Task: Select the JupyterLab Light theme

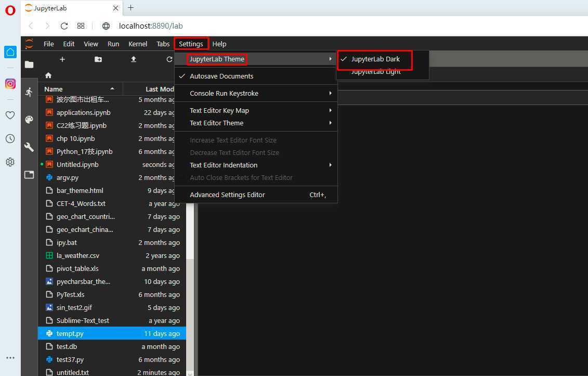Action: [382, 72]
